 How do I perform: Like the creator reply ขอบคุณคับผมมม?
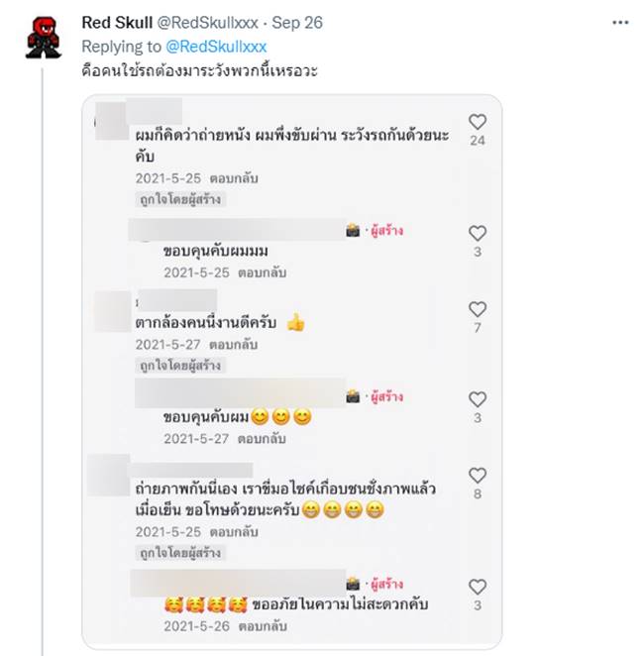point(478,234)
